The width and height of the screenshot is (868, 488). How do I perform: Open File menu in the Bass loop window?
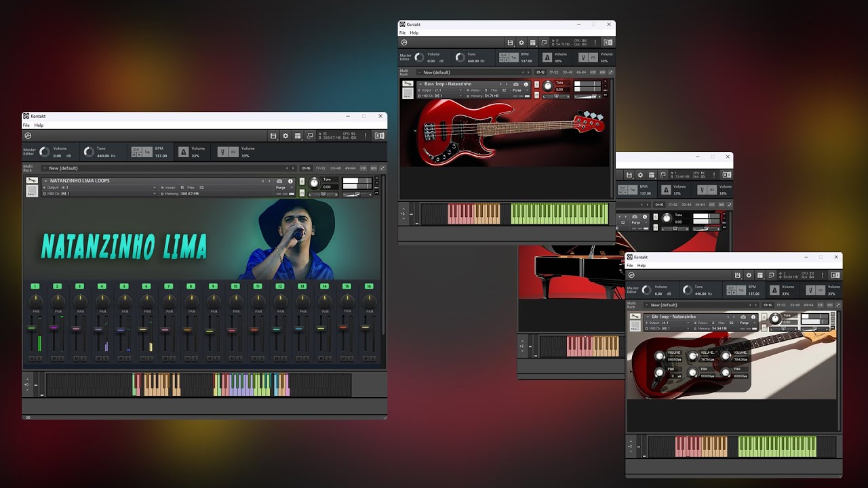tap(402, 33)
